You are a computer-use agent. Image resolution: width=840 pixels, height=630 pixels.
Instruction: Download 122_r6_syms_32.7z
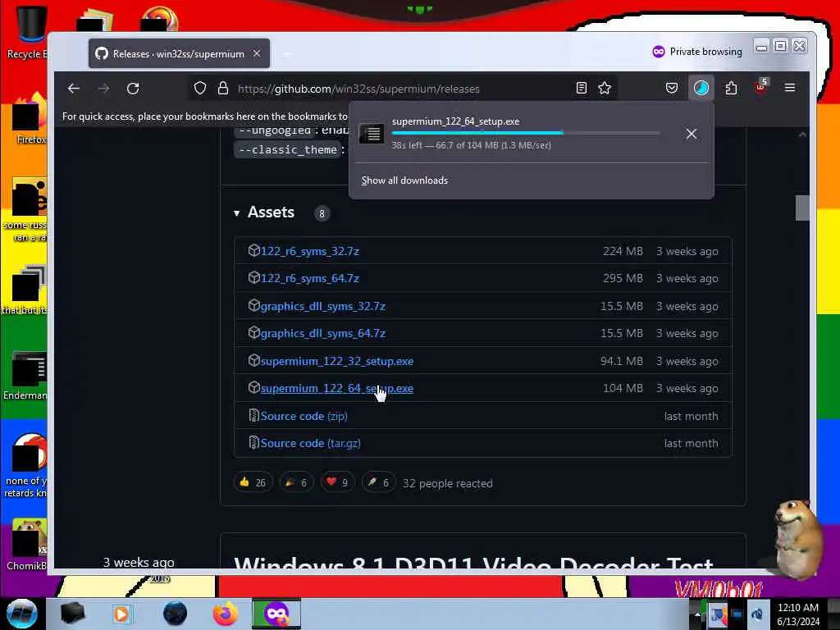[309, 251]
